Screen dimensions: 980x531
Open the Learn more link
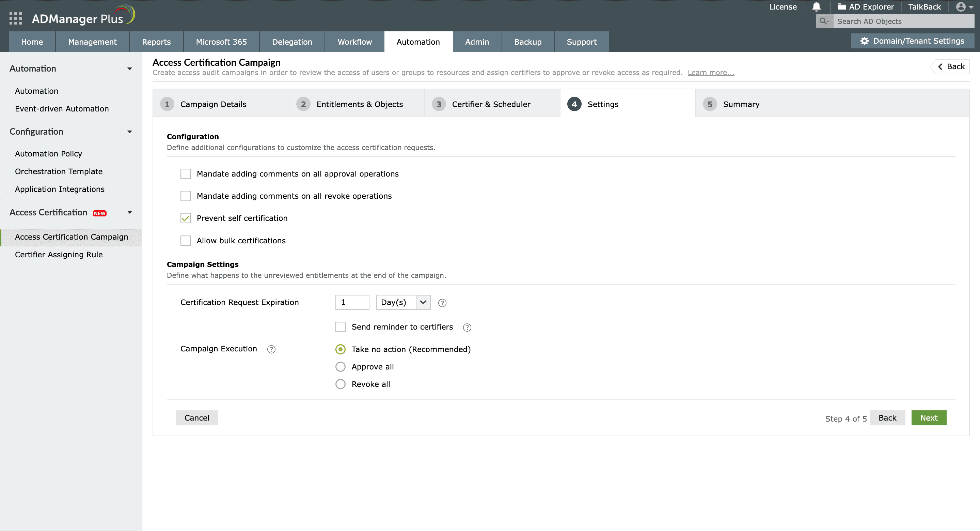711,73
